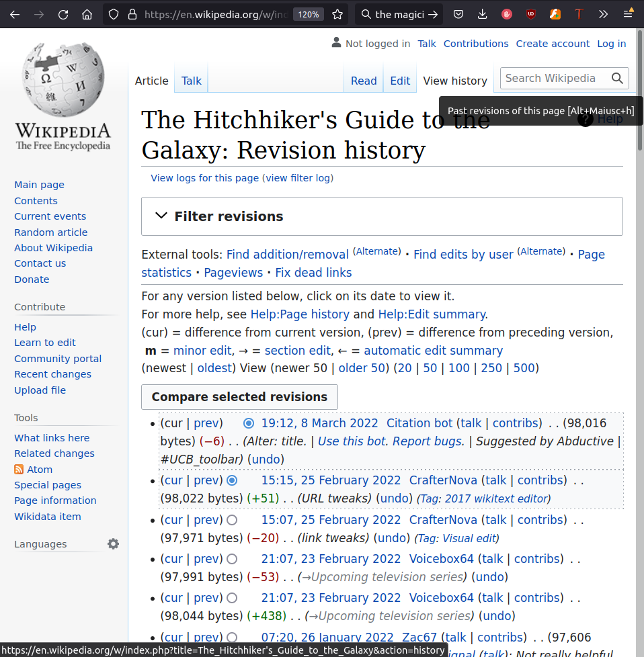
Task: Bookmark this page with star icon
Action: [337, 15]
